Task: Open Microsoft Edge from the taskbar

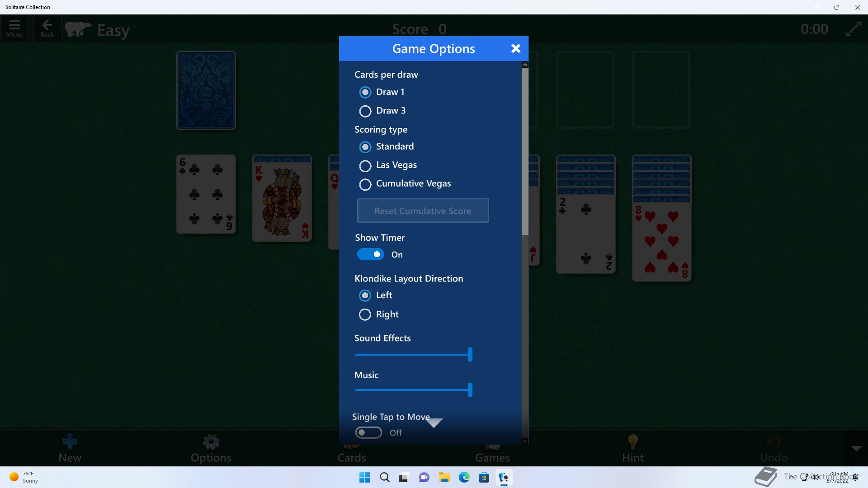Action: coord(464,477)
